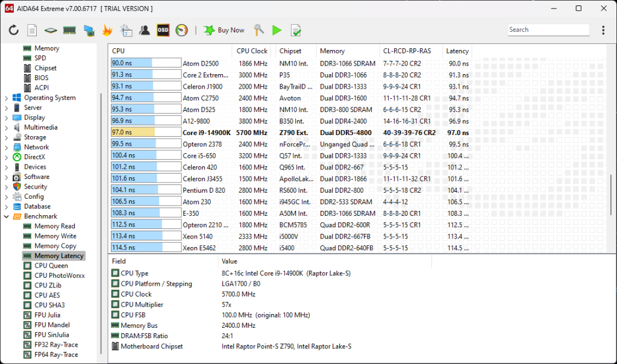The height and width of the screenshot is (364, 617).
Task: Open FP64 Ray-Trace benchmark
Action: click(x=56, y=354)
